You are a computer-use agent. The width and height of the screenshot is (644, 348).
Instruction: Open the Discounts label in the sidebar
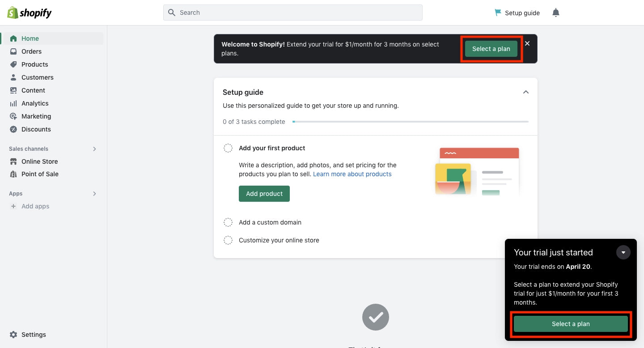36,129
